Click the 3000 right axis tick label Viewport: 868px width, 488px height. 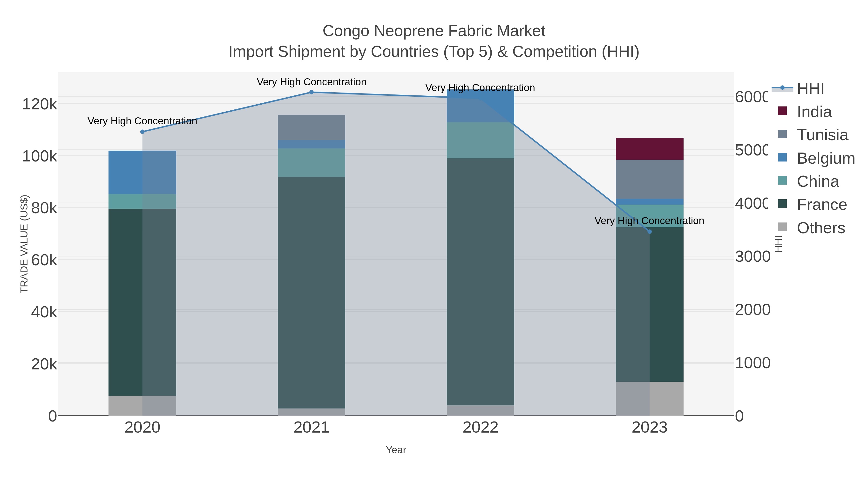753,256
